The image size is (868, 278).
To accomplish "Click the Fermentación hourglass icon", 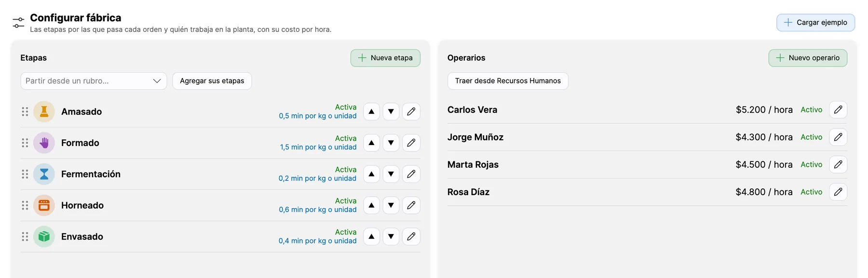I will click(44, 174).
